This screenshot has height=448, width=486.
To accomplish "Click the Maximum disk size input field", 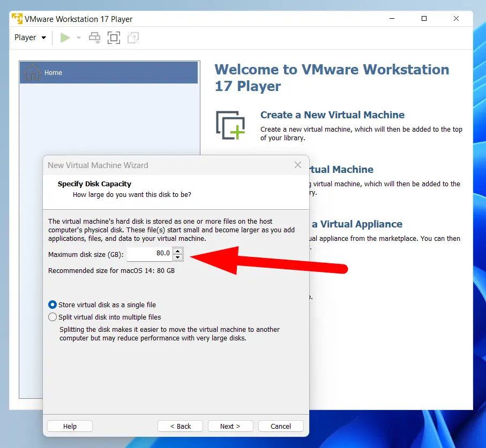I will [x=149, y=254].
